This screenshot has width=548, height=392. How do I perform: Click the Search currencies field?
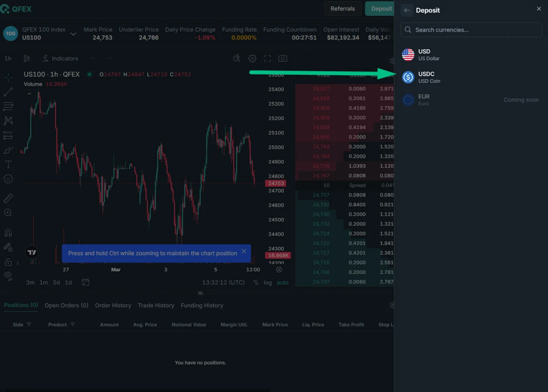point(471,30)
